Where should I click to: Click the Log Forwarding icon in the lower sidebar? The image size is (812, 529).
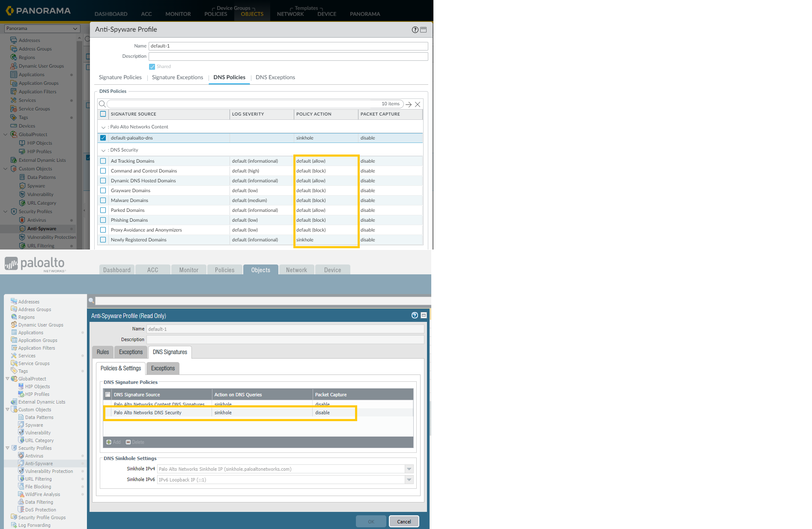pyautogui.click(x=14, y=525)
